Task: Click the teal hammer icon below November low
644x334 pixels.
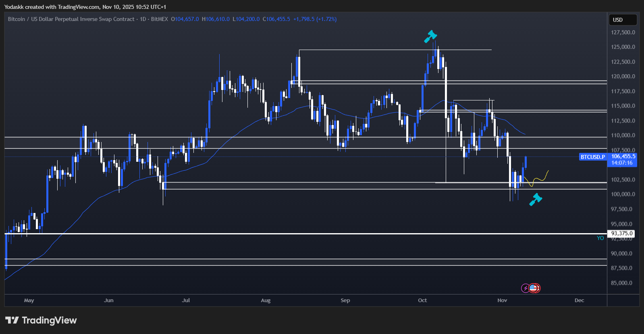Action: tap(536, 199)
